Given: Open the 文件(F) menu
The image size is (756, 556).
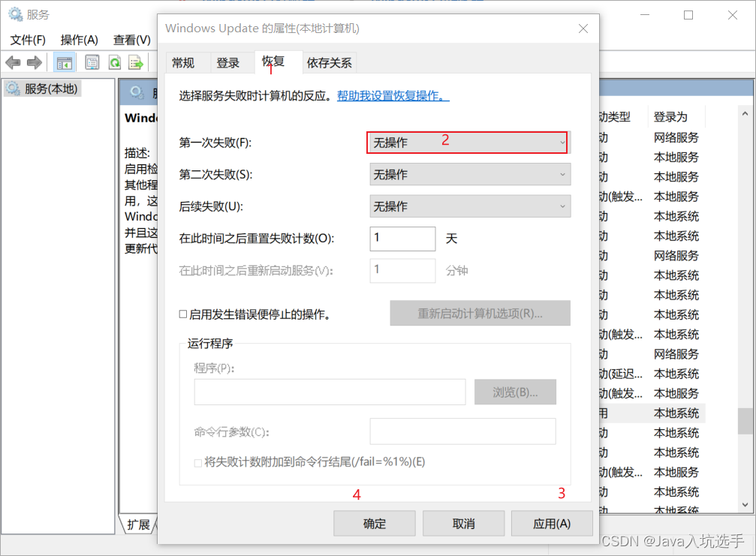Looking at the screenshot, I should tap(28, 40).
